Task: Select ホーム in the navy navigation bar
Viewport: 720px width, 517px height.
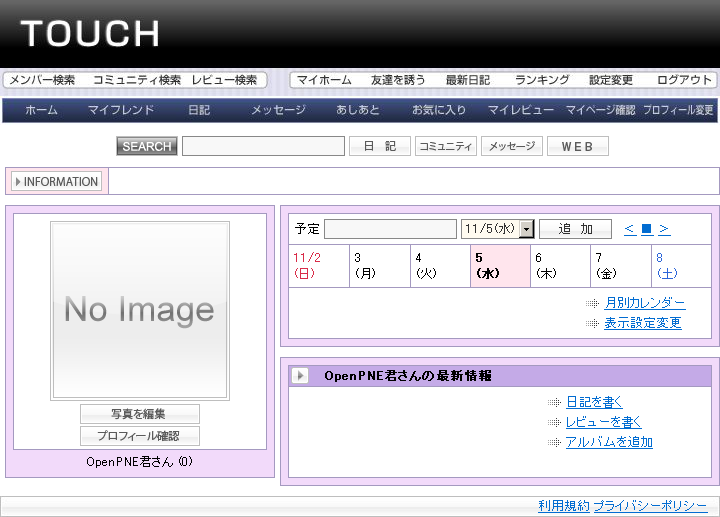Action: pyautogui.click(x=41, y=110)
